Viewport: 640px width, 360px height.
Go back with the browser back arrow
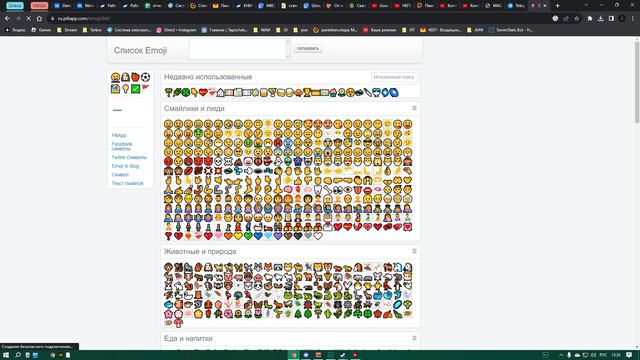click(7, 18)
